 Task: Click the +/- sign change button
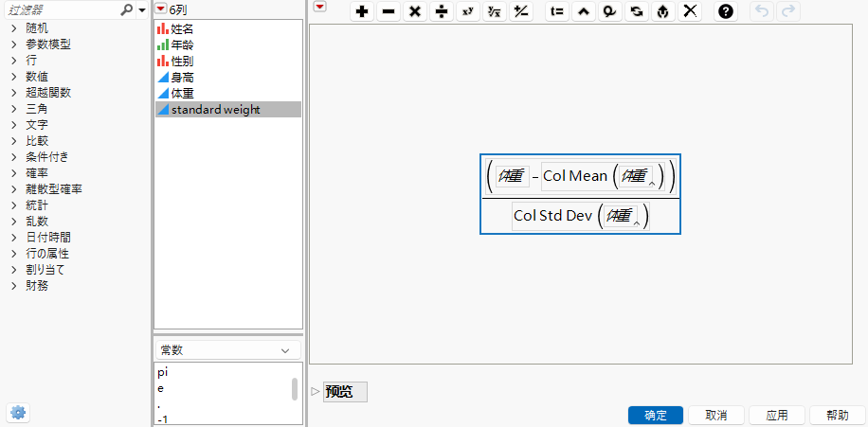pyautogui.click(x=521, y=11)
